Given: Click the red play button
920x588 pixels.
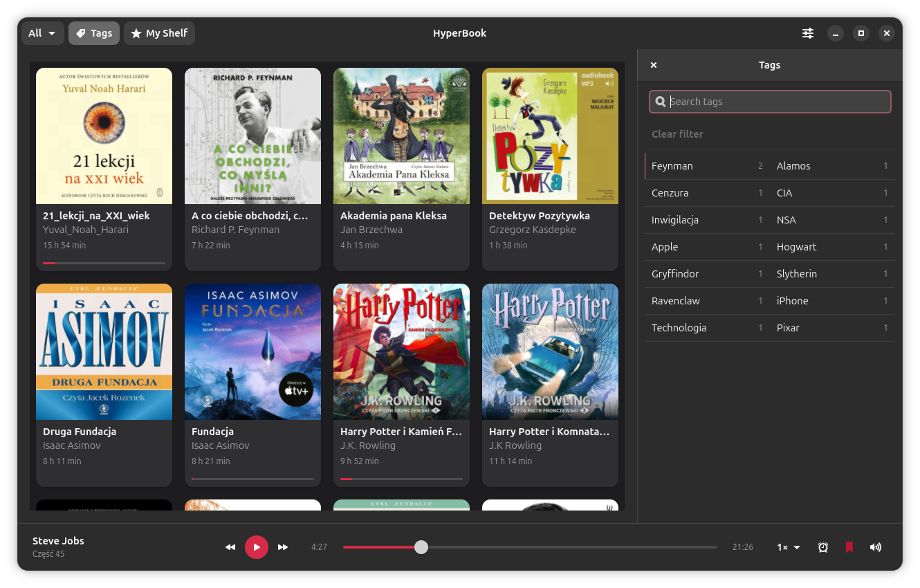Looking at the screenshot, I should click(257, 547).
